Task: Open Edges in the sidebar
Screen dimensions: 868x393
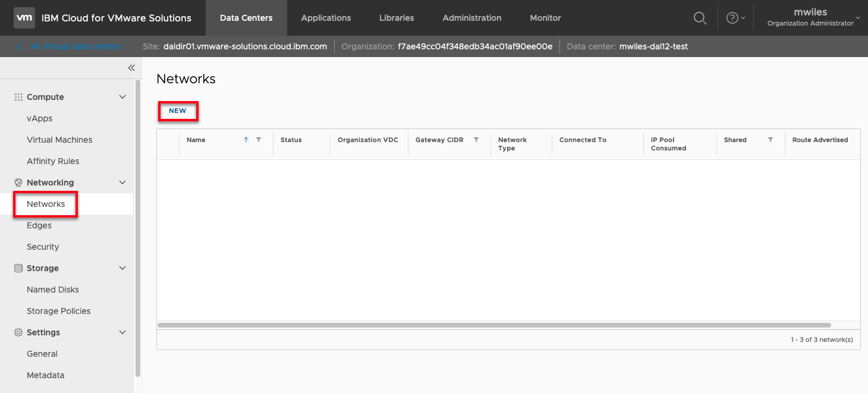Action: click(39, 225)
